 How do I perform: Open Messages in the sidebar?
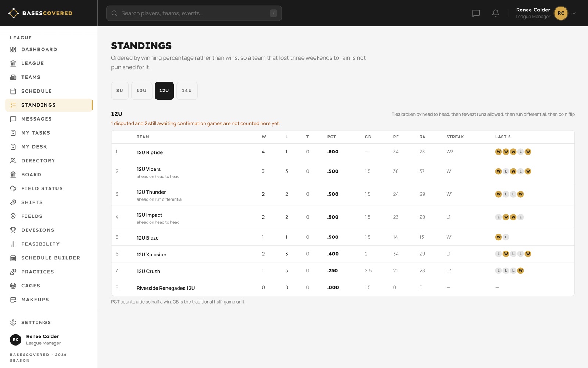(x=49, y=119)
